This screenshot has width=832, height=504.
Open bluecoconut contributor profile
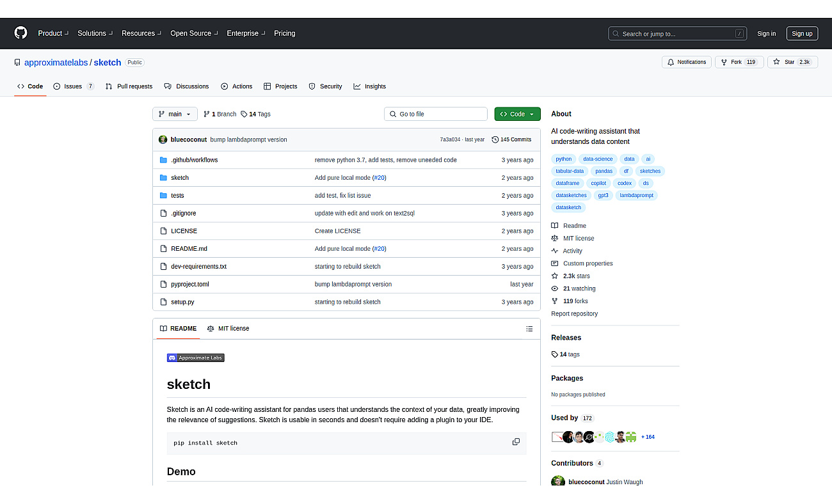click(x=586, y=482)
